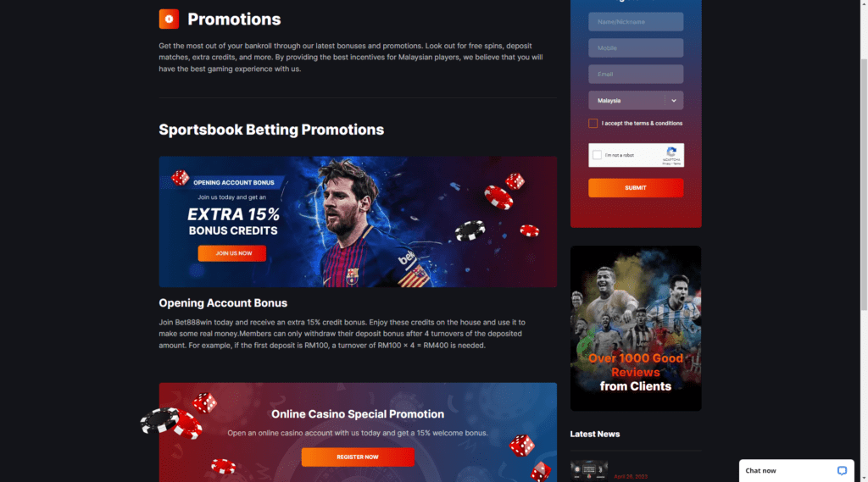Select the Email input field

(x=636, y=75)
